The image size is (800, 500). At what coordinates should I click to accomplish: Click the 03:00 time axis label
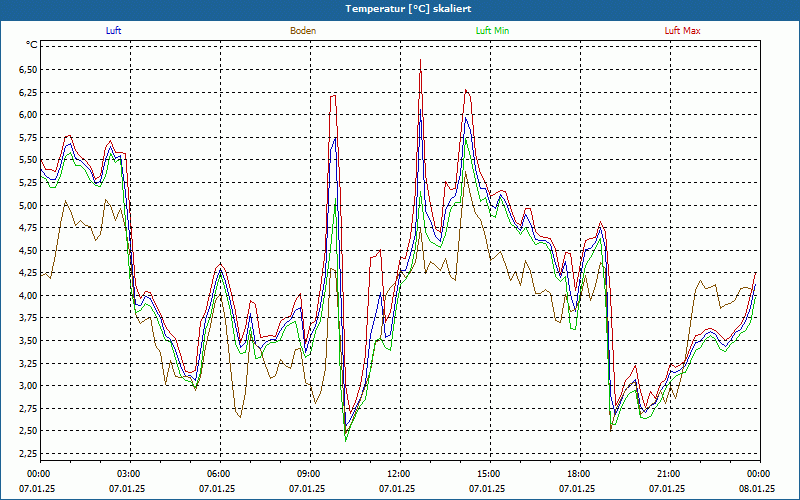[131, 474]
